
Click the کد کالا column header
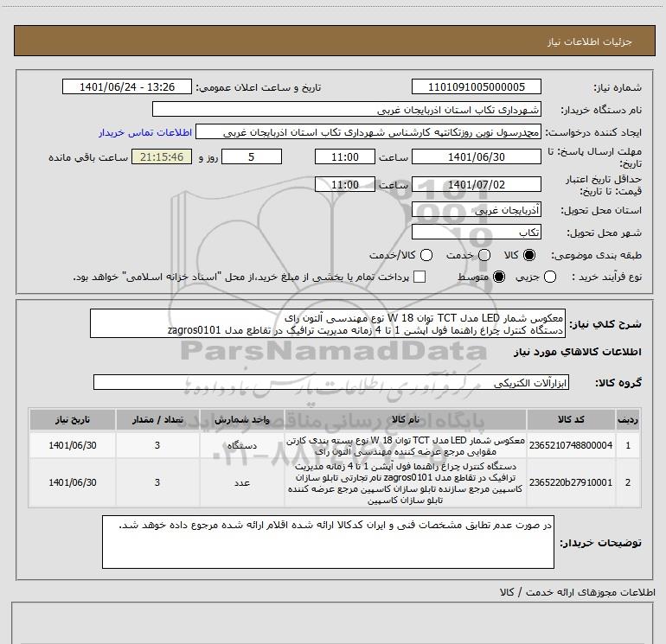(571, 419)
